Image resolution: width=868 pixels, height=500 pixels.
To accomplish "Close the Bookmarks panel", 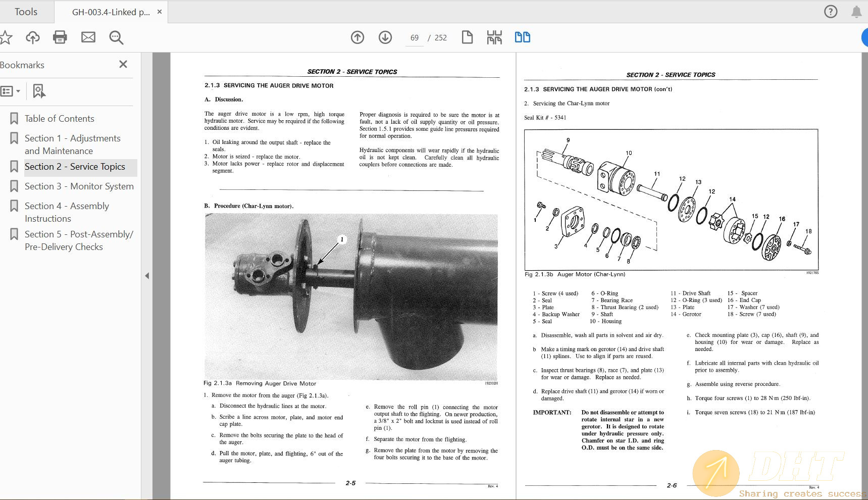I will point(123,64).
